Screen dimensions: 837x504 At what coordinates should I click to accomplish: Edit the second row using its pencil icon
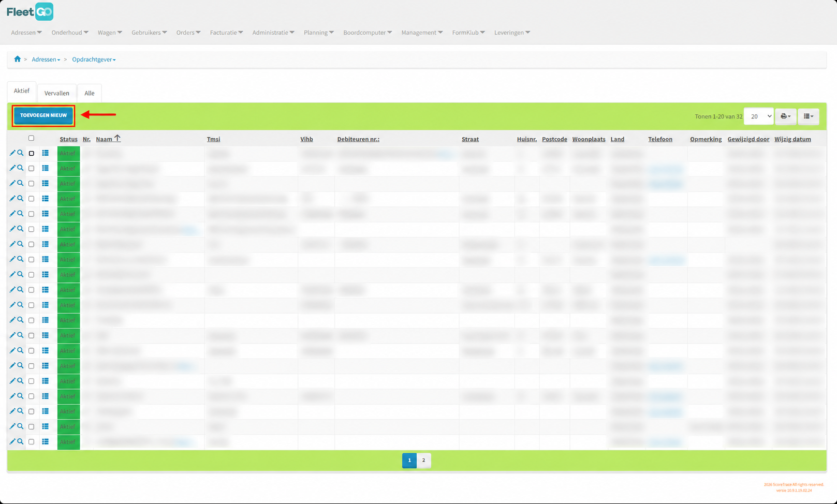[12, 168]
